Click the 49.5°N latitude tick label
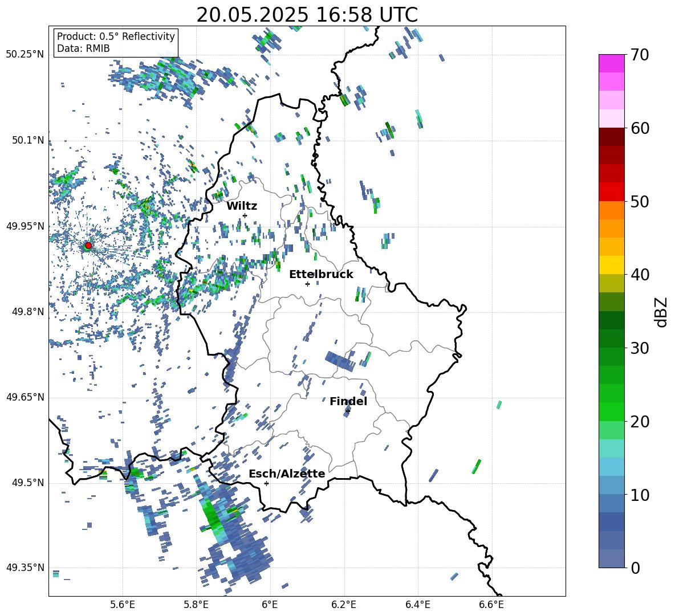This screenshot has width=675, height=616. pos(28,483)
